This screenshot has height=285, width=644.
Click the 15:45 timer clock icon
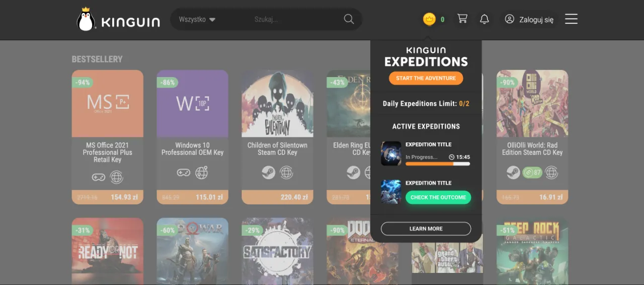pos(451,157)
